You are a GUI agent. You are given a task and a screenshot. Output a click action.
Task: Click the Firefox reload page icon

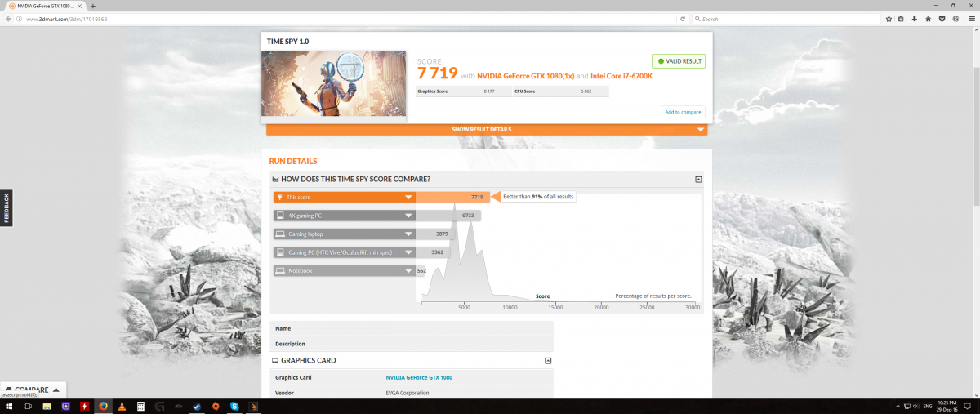coord(682,19)
